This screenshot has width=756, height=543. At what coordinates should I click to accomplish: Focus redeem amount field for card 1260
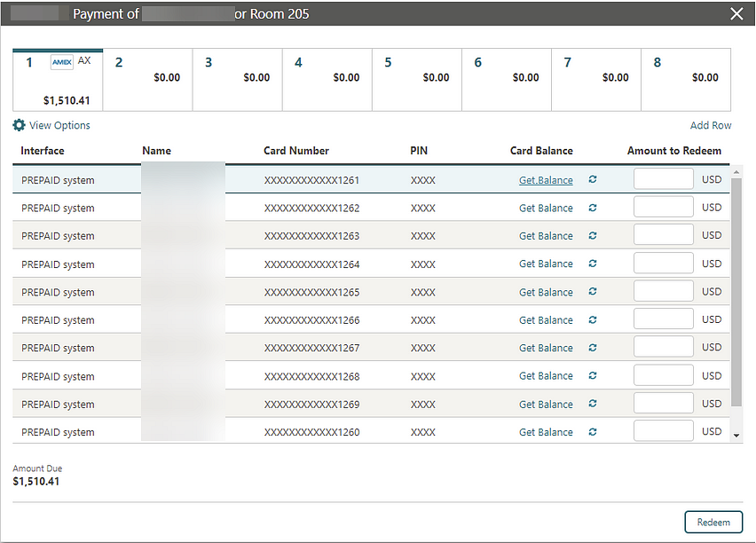(664, 430)
